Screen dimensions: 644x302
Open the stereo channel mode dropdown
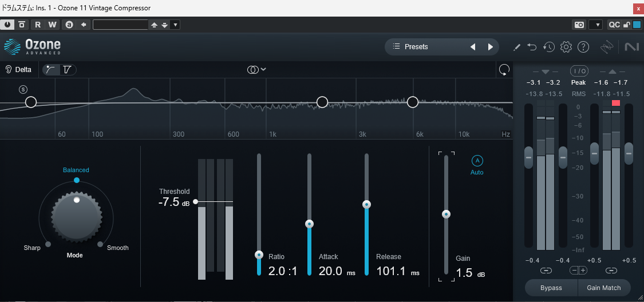(256, 70)
